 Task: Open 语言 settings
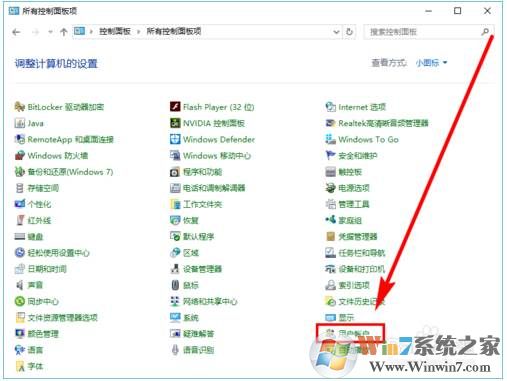point(29,350)
